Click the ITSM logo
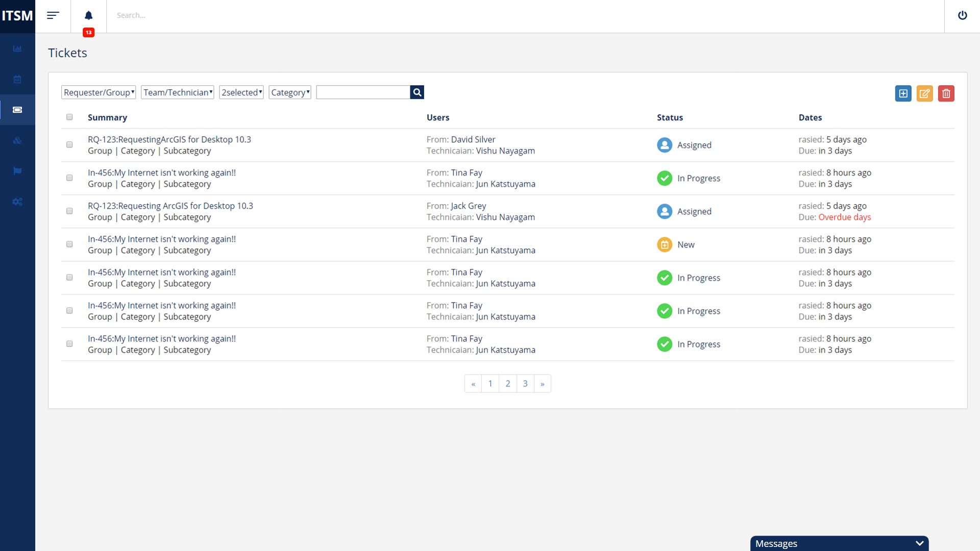Viewport: 980px width, 551px height. pos(17,16)
